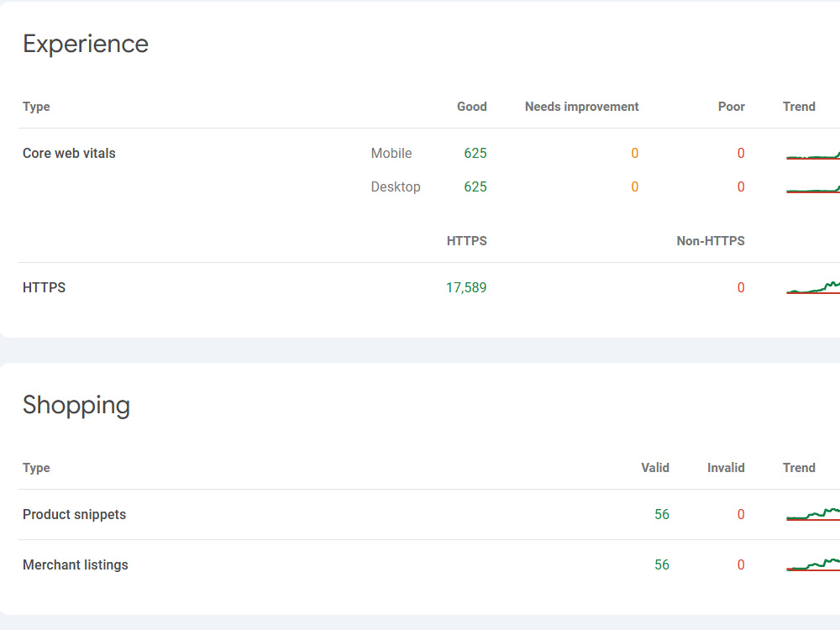This screenshot has height=630, width=840.
Task: Click the Merchant listings invalid count 0
Action: pos(741,564)
